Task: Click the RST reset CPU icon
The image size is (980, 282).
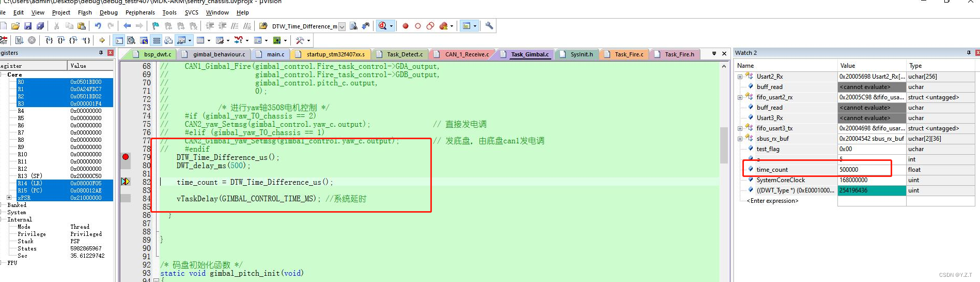Action: (4, 40)
